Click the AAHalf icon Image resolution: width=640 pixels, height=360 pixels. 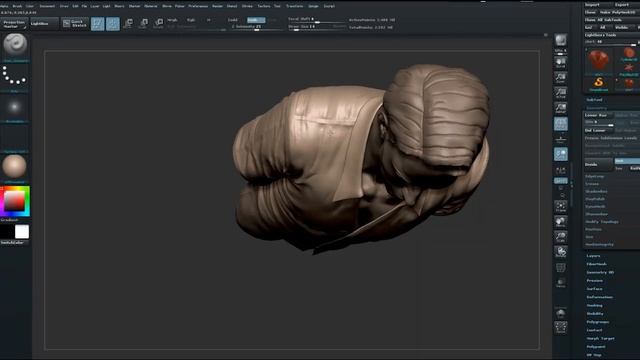[x=561, y=108]
